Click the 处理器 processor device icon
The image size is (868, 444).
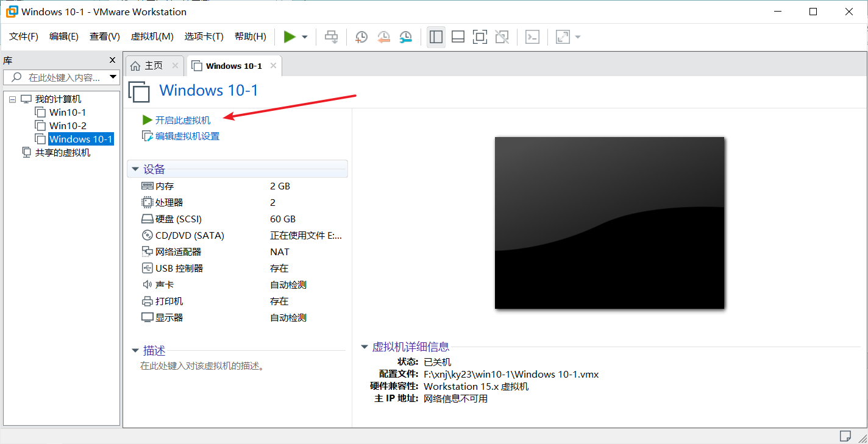147,202
